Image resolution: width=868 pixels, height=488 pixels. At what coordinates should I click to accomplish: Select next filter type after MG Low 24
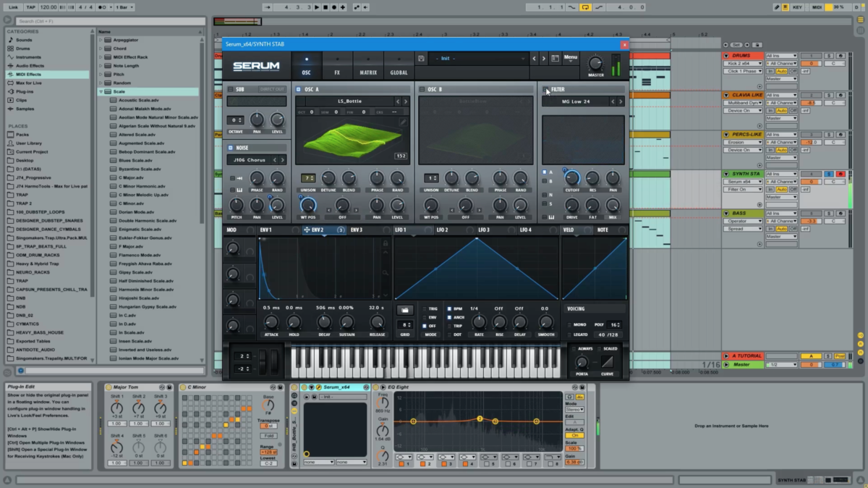pyautogui.click(x=620, y=101)
